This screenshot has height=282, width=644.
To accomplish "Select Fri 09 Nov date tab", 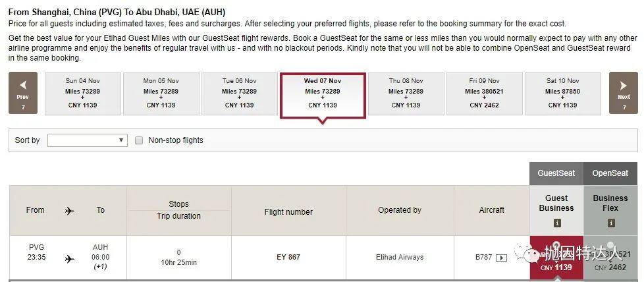I will (x=484, y=94).
